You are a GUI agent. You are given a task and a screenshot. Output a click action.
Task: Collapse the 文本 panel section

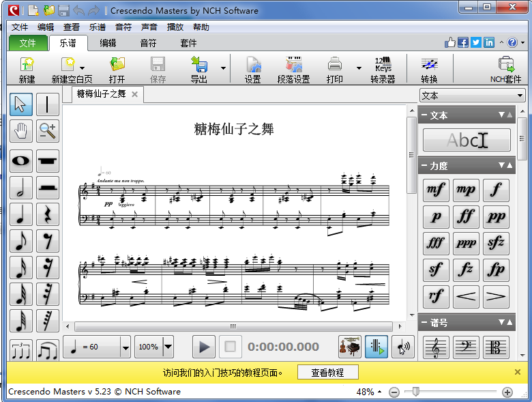(x=424, y=115)
